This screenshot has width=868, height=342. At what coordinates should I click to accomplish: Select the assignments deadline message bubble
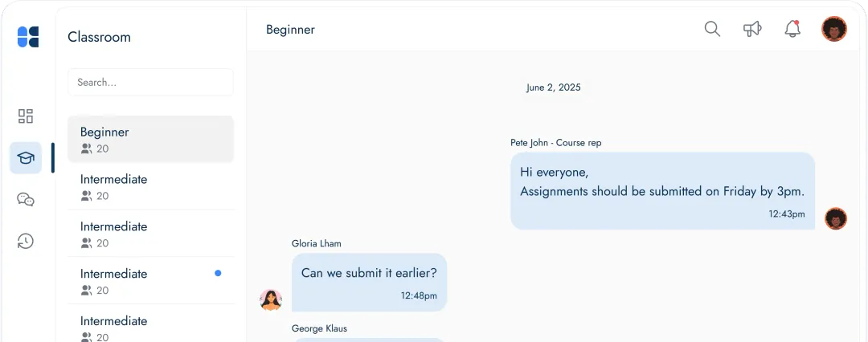[662, 191]
